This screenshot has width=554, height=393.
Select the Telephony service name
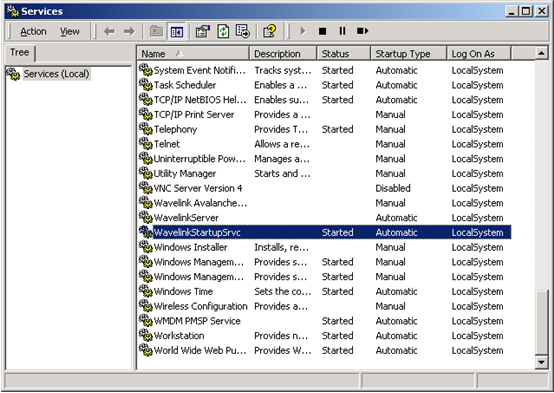[176, 129]
